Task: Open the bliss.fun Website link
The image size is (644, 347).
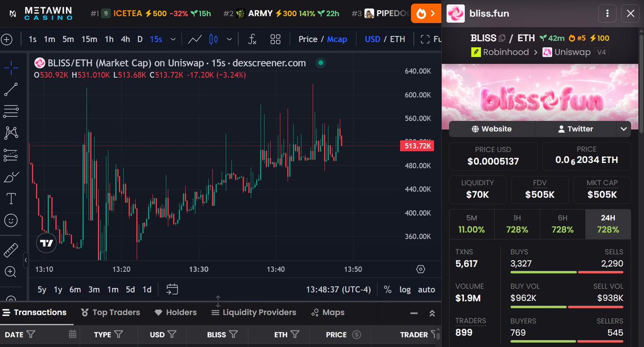Action: (x=492, y=129)
